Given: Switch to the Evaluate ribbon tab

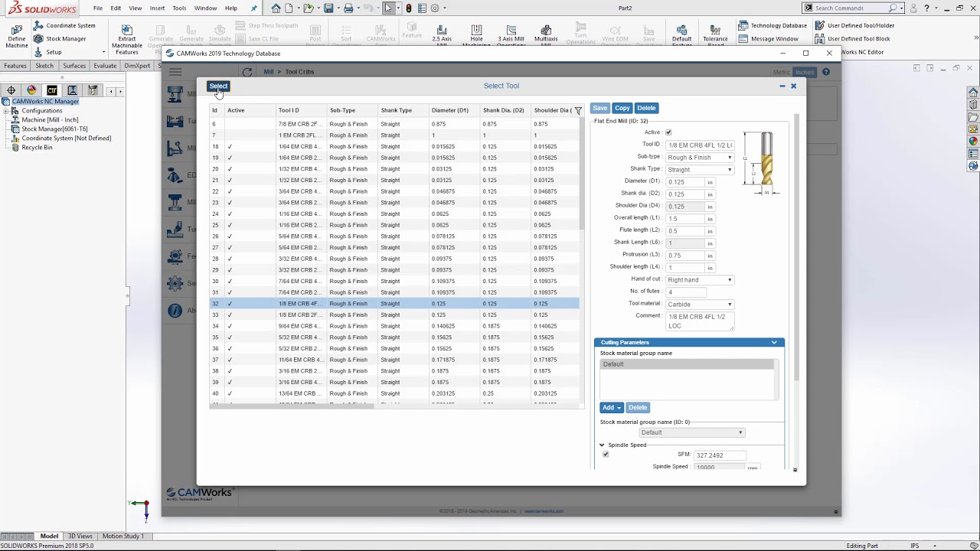Looking at the screenshot, I should point(105,66).
